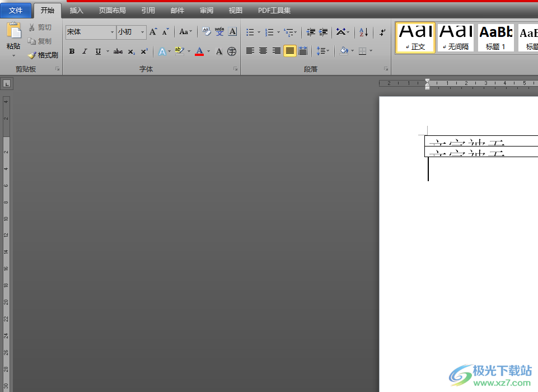Toggle Align Left paragraph alignment

250,51
